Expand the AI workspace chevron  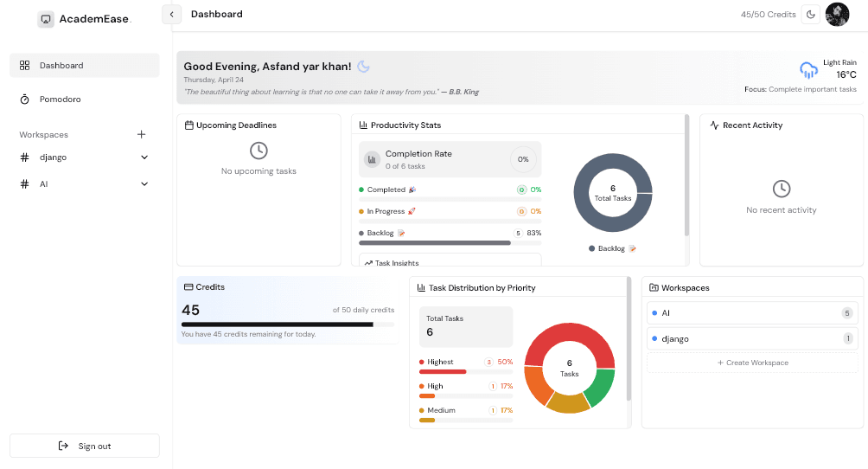pos(144,184)
